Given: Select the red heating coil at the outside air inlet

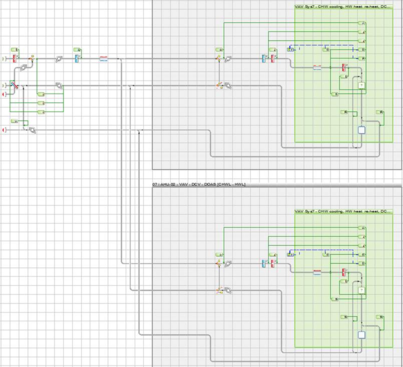Looking at the screenshot, I should click(x=14, y=59).
